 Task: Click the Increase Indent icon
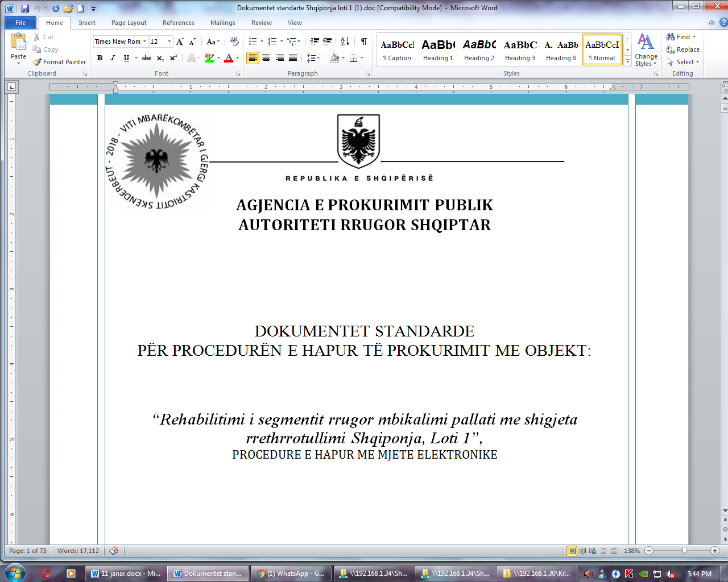click(x=328, y=41)
